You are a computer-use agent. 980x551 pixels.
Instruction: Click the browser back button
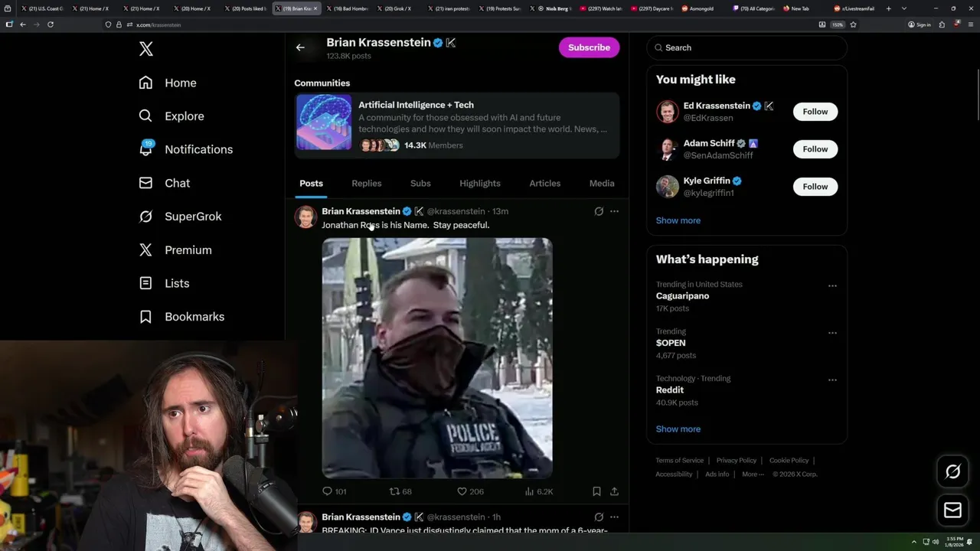pos(23,24)
